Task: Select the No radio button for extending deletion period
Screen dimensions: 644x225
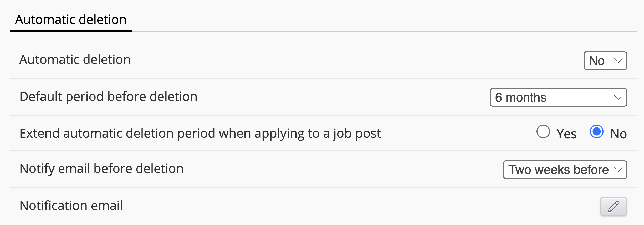Action: tap(596, 132)
